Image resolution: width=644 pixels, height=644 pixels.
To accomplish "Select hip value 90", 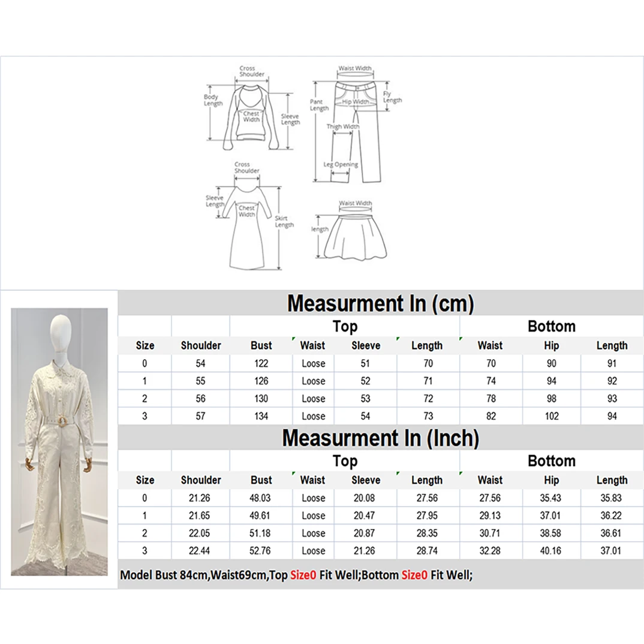I will click(552, 363).
